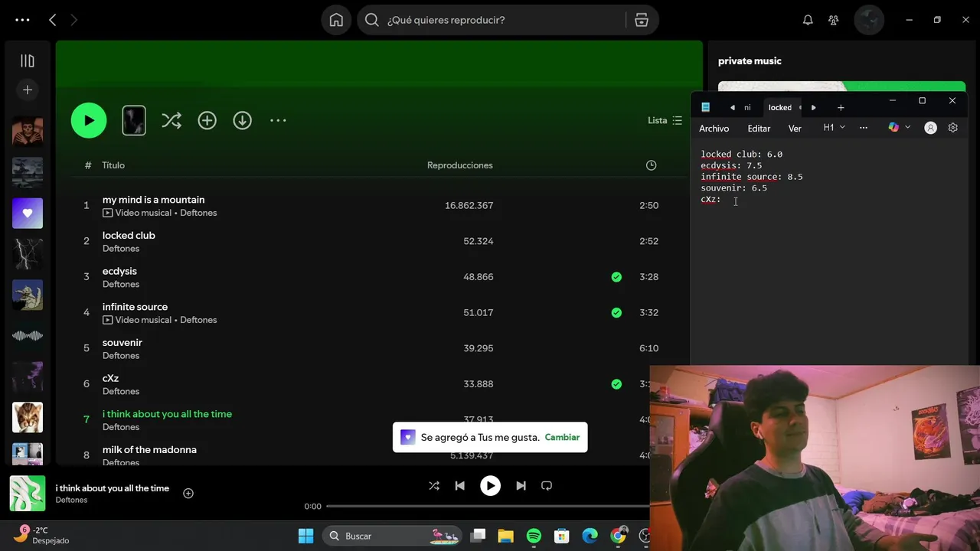Screen dimensions: 980x551
Task: Open the Lista view dropdown
Action: [665, 120]
